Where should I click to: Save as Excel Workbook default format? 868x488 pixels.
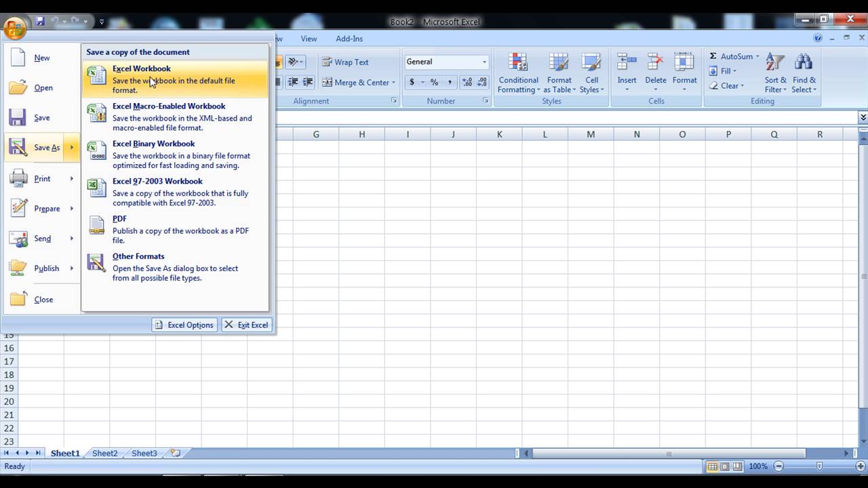coord(175,79)
